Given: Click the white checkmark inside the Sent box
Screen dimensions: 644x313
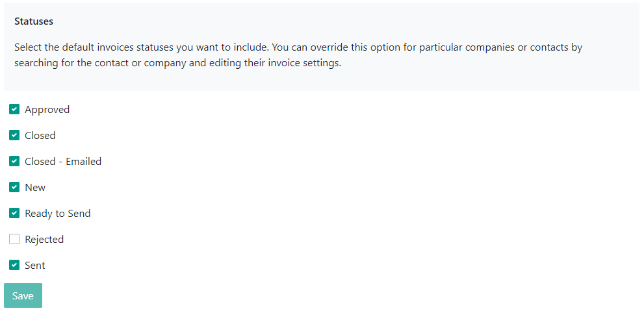Looking at the screenshot, I should 14,265.
